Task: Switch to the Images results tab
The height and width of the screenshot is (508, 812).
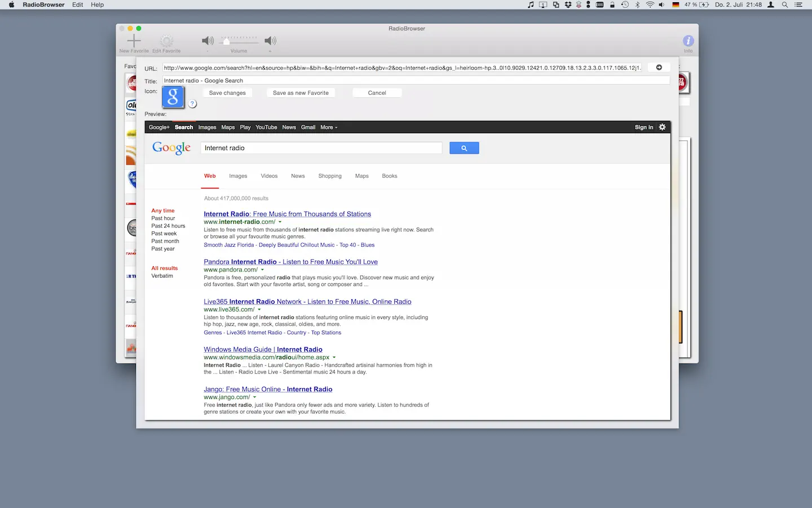Action: coord(238,176)
